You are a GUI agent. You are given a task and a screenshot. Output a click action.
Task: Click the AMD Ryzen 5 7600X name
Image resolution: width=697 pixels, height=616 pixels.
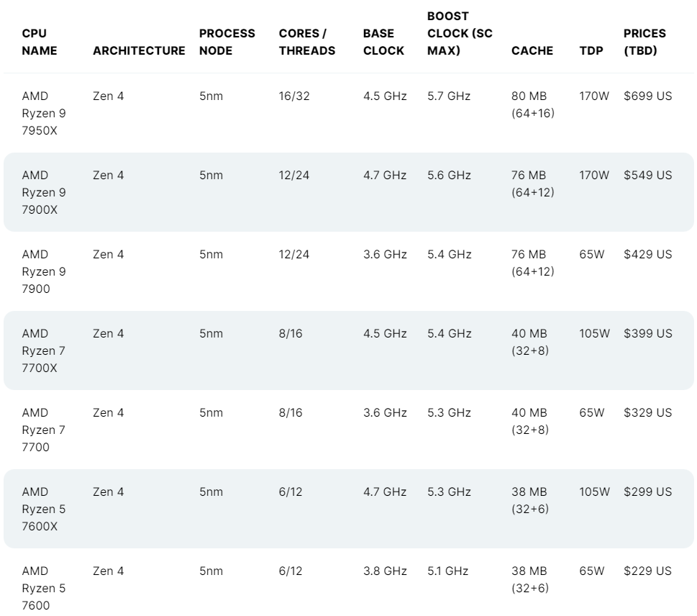(44, 509)
